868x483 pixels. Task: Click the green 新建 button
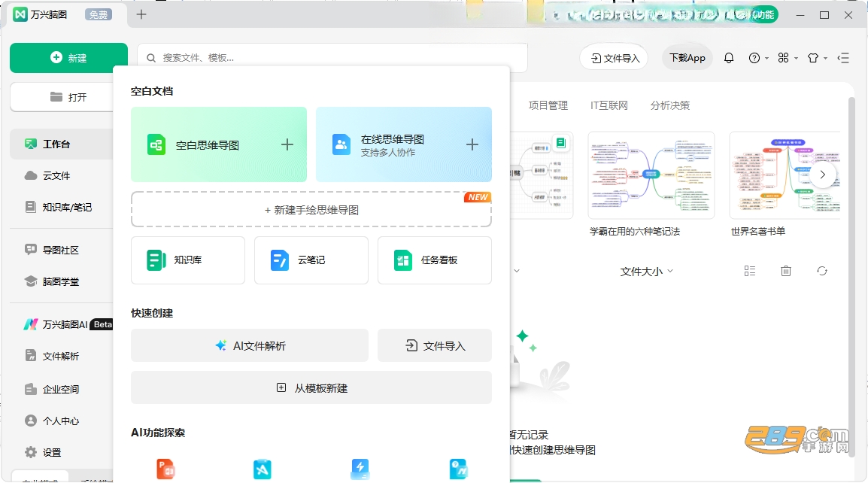click(68, 58)
